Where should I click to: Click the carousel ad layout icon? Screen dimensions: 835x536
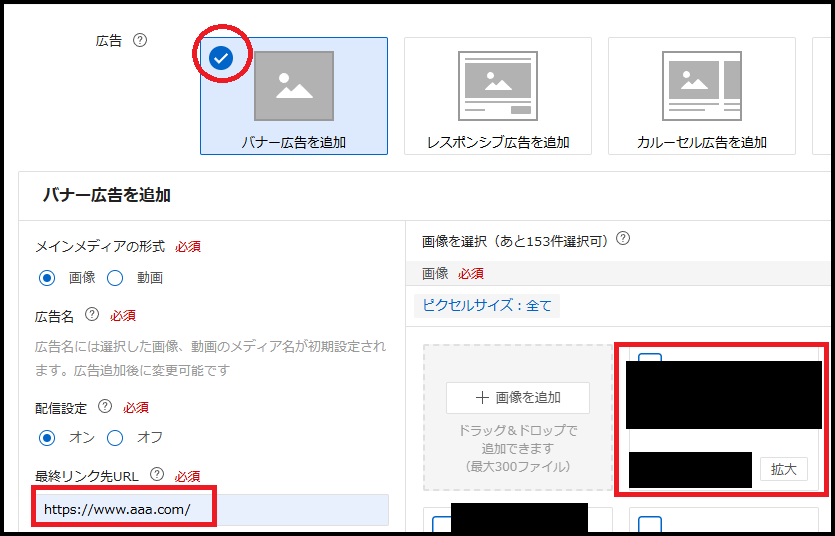coord(701,86)
